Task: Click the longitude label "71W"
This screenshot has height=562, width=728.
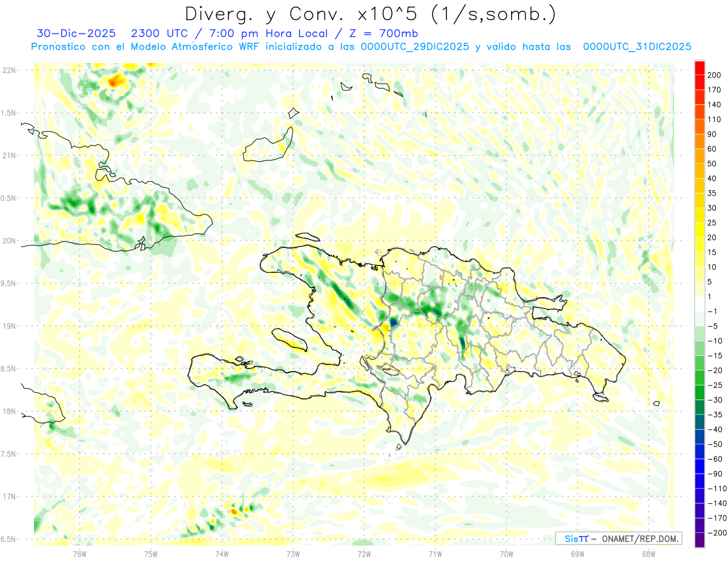Action: click(435, 554)
